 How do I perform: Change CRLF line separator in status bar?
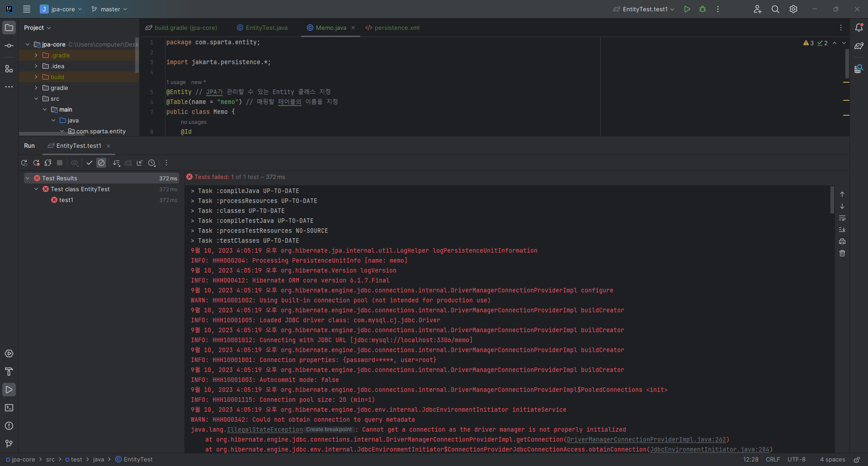pyautogui.click(x=773, y=459)
